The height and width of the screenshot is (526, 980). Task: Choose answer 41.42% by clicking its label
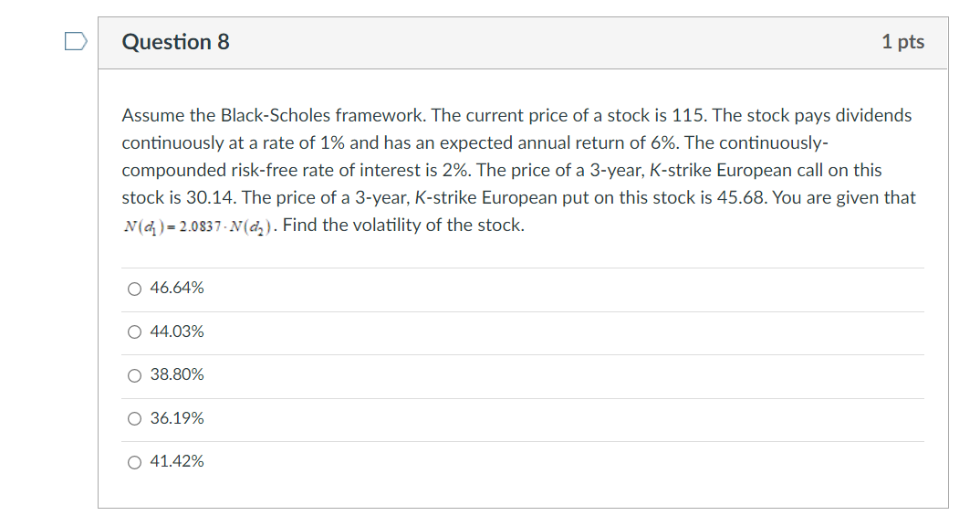click(176, 461)
